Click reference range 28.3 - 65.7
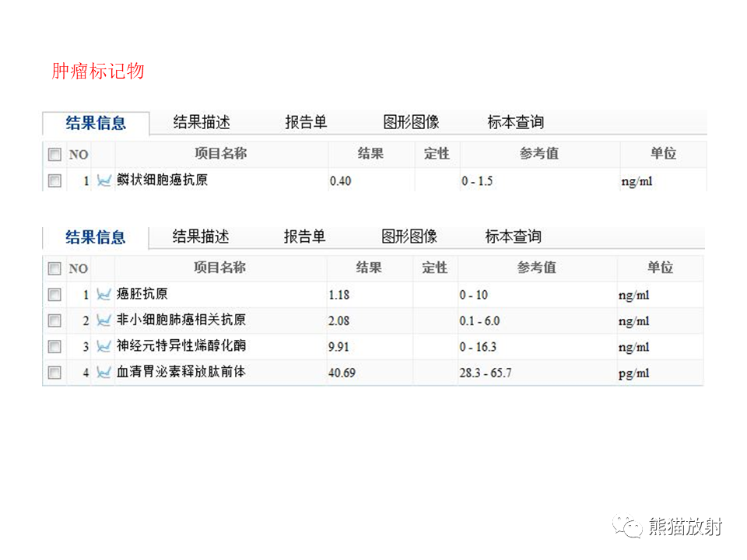Image resolution: width=747 pixels, height=560 pixels. (486, 373)
